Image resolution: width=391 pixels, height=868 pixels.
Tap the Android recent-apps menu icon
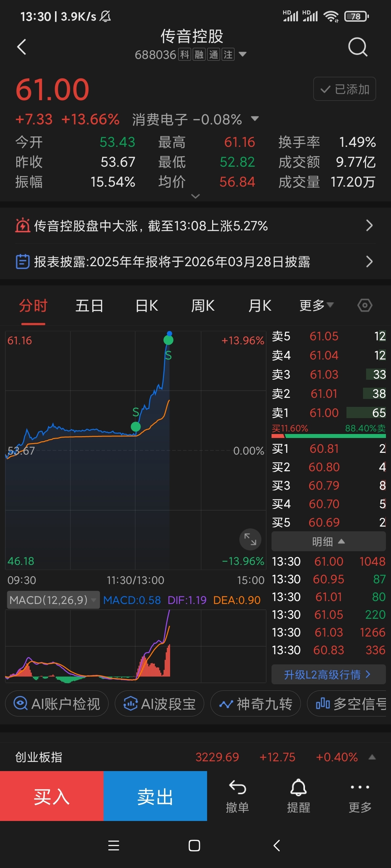point(114,846)
